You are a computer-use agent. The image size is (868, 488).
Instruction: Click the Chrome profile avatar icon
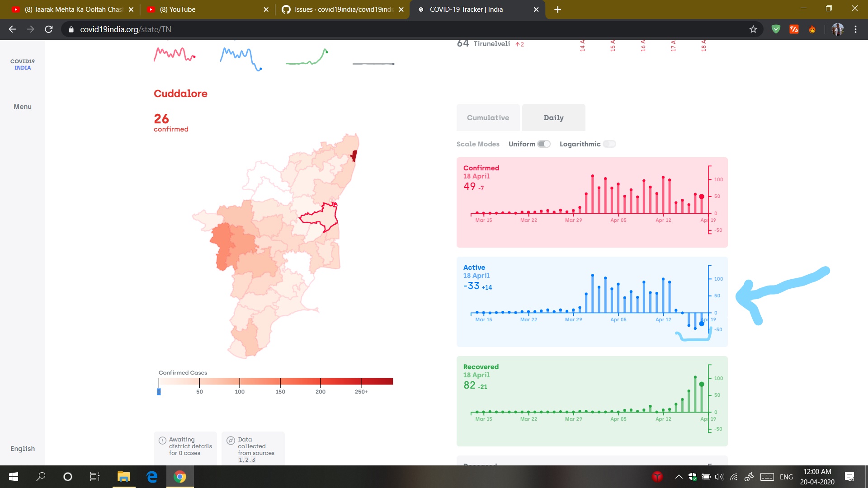point(837,29)
